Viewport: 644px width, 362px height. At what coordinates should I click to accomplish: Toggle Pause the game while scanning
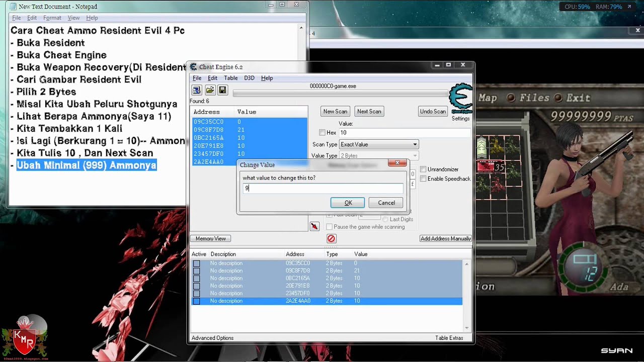click(330, 227)
